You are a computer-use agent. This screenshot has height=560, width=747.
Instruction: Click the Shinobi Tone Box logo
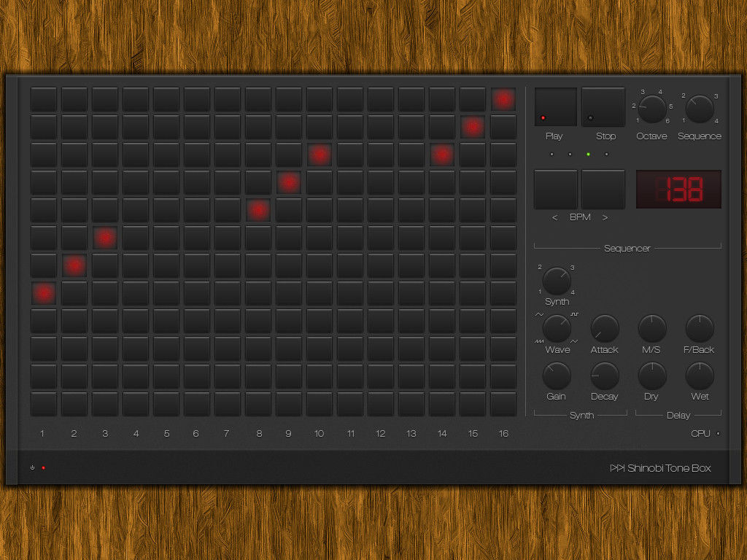[x=660, y=468]
